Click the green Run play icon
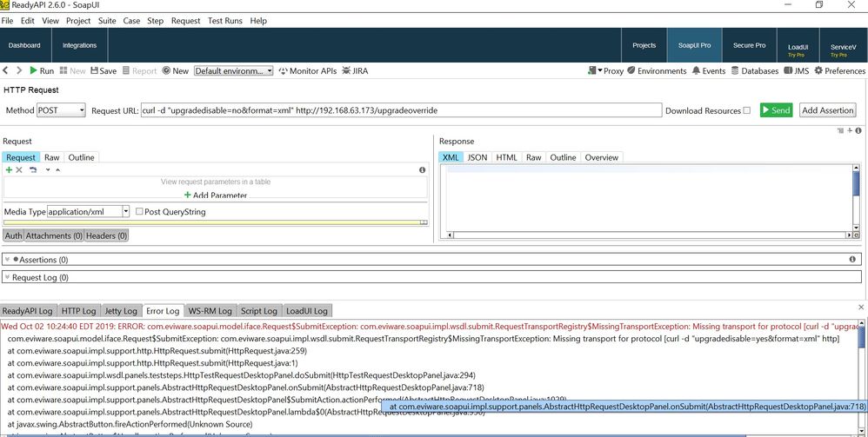 pyautogui.click(x=34, y=71)
